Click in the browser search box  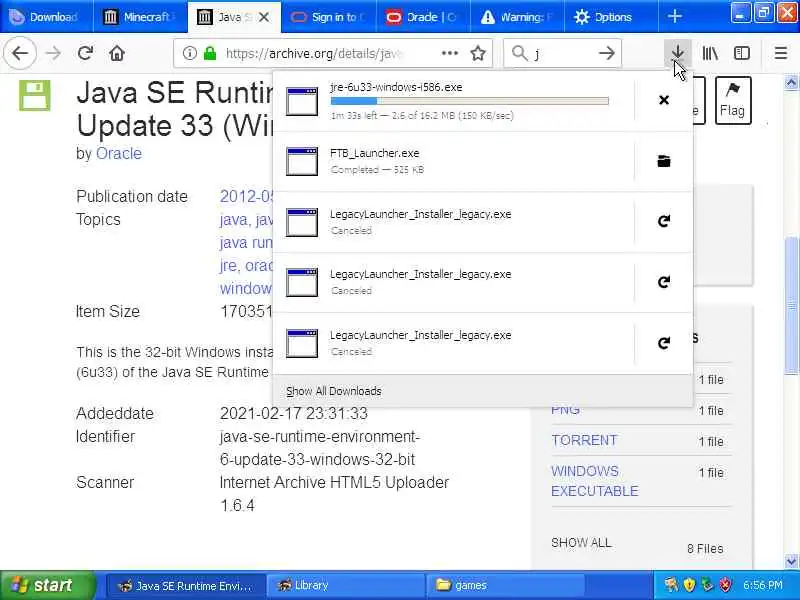(561, 53)
